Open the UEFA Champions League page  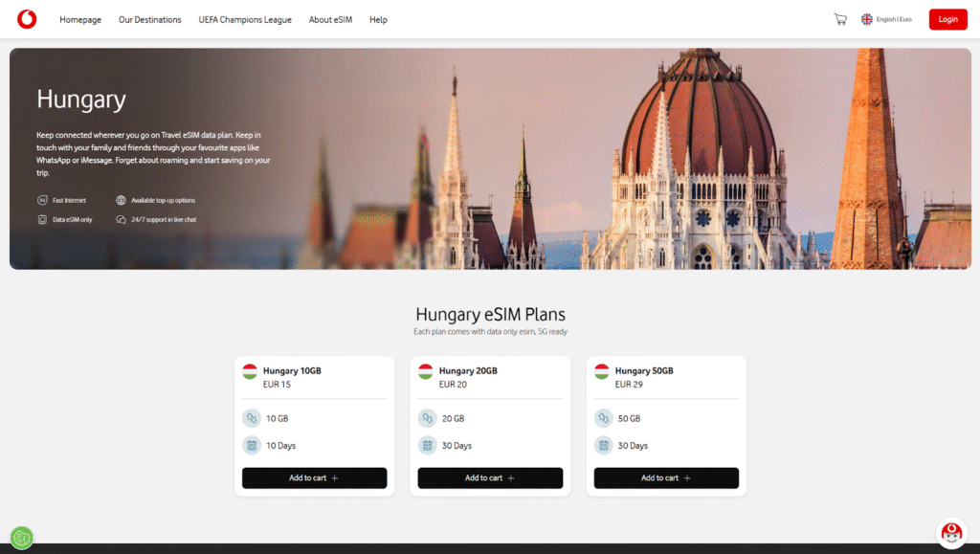(245, 19)
